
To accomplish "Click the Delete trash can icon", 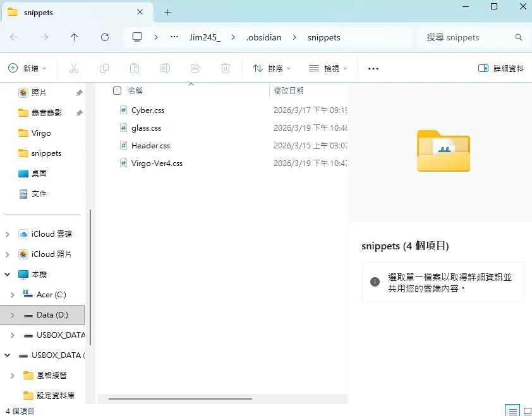I will tap(226, 68).
